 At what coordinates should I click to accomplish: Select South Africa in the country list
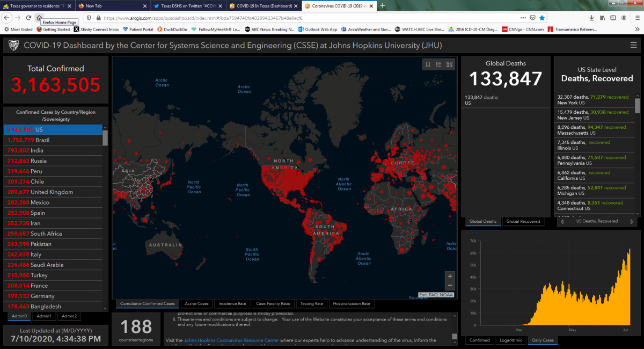click(x=53, y=234)
